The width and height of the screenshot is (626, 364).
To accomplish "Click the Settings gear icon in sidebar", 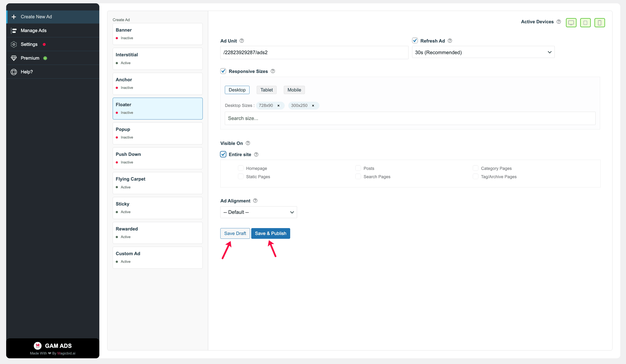I will [x=14, y=44].
